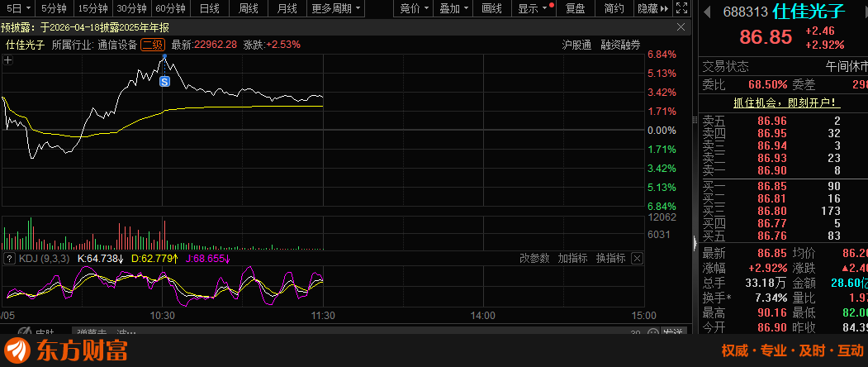868x367 pixels.
Task: Switch to the 15分钟 chart period
Action: coord(92,8)
